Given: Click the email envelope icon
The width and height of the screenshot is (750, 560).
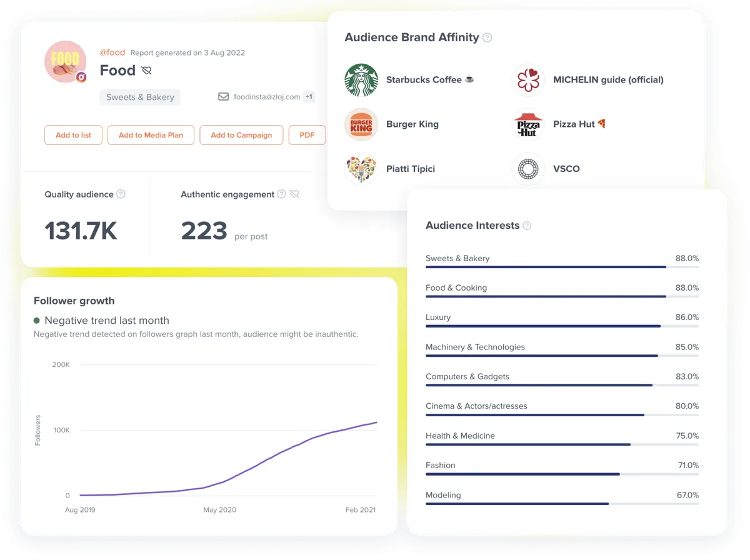Looking at the screenshot, I should pyautogui.click(x=223, y=97).
